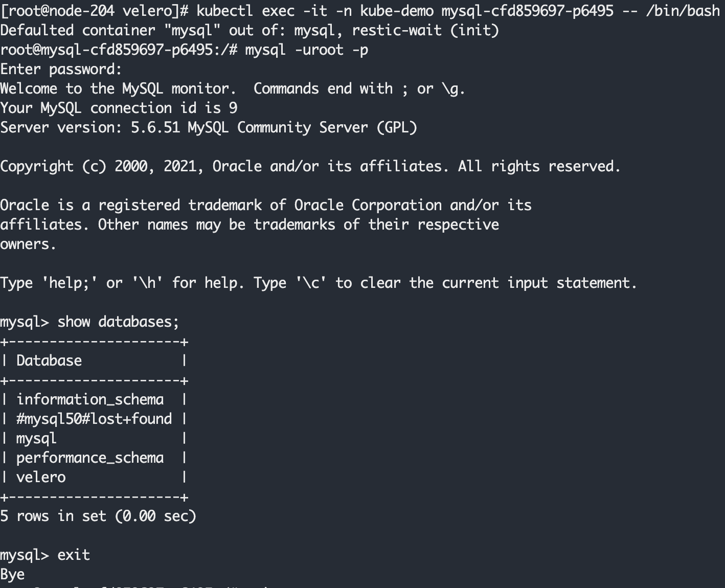Click the 'show databases;' query text

[x=119, y=322]
